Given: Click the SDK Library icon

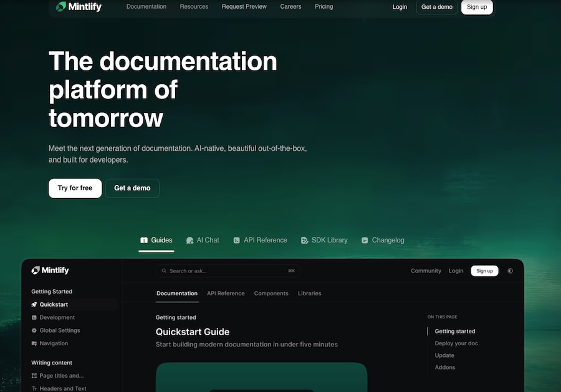Looking at the screenshot, I should tap(303, 240).
